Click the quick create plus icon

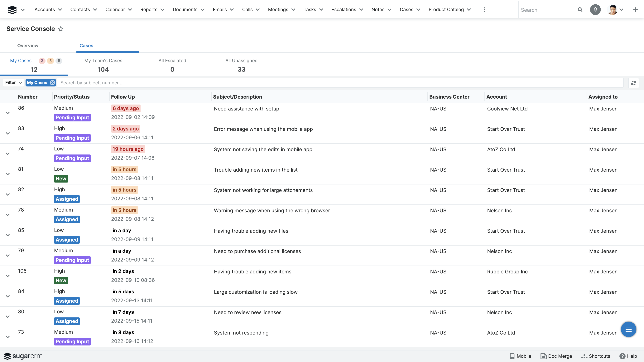(x=635, y=10)
